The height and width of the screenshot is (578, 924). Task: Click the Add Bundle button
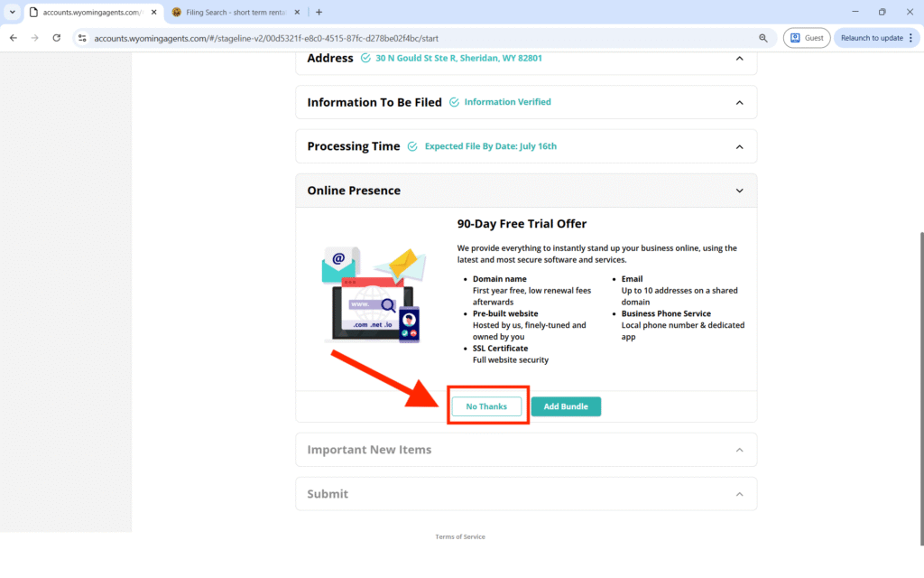(x=566, y=406)
